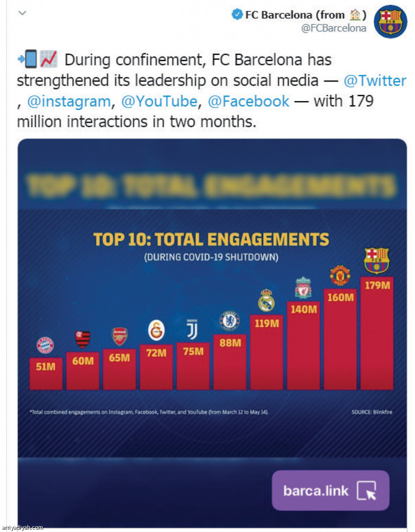The image size is (415, 532).
Task: Open the @FCBarcelona handle link
Action: click(x=334, y=28)
